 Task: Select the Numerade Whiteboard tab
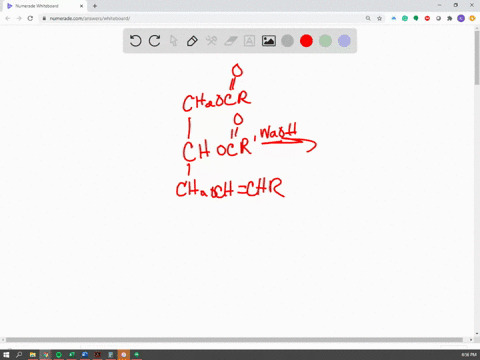point(44,6)
